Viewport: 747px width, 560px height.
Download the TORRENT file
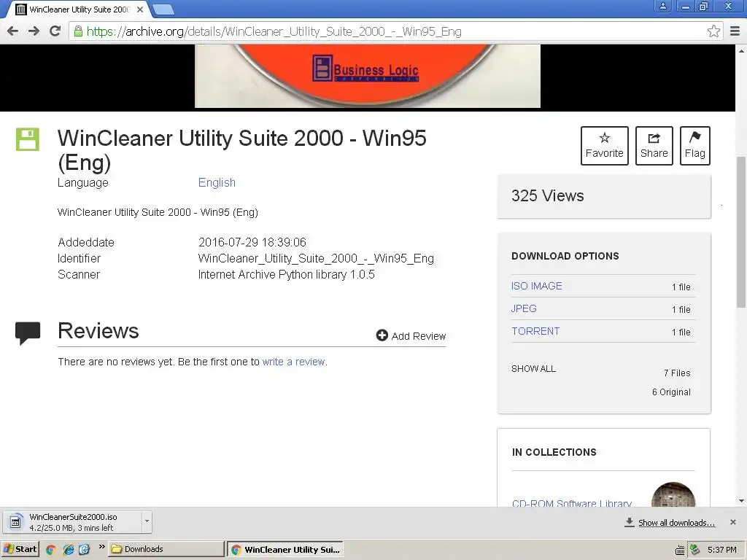[535, 332]
